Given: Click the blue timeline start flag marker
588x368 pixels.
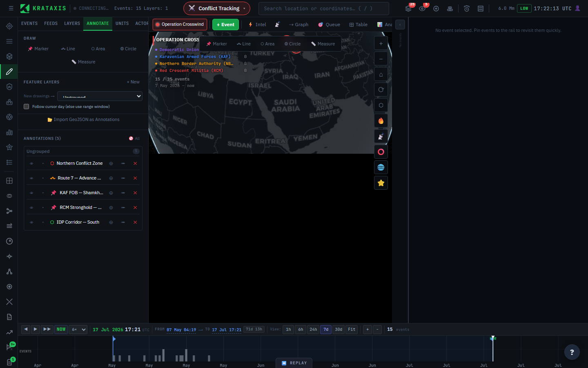Looking at the screenshot, I should [x=114, y=339].
